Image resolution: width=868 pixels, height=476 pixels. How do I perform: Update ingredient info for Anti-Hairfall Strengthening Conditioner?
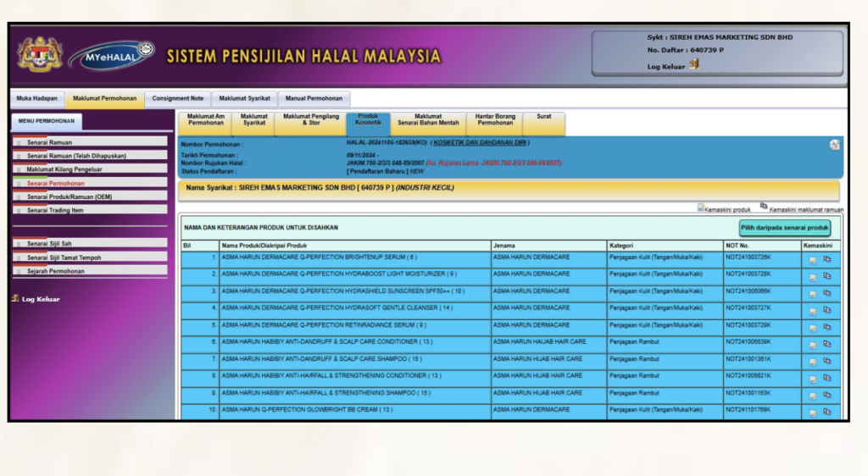(x=827, y=379)
